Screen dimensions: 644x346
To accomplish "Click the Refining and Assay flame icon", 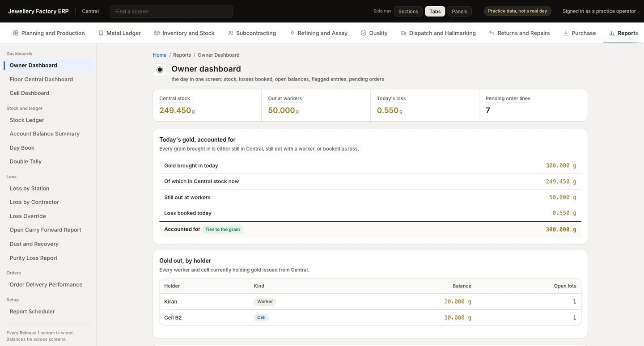I will pyautogui.click(x=292, y=33).
